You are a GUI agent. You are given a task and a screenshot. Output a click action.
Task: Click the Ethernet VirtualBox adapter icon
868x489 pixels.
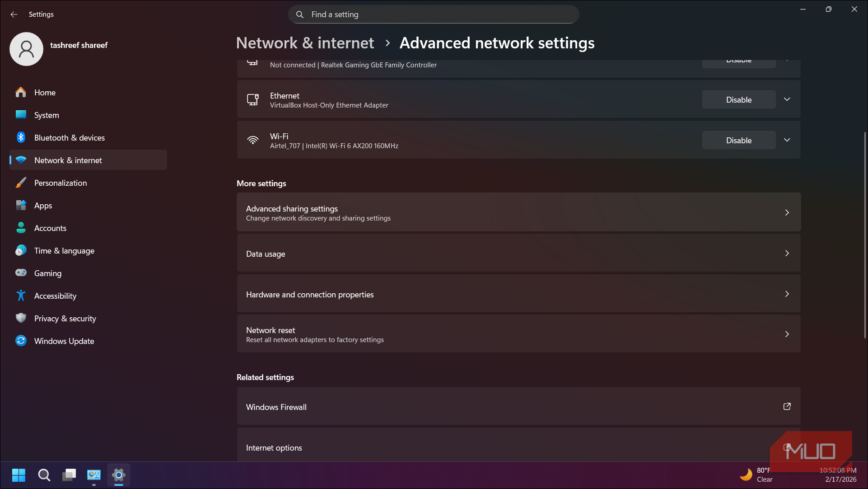[x=253, y=100]
